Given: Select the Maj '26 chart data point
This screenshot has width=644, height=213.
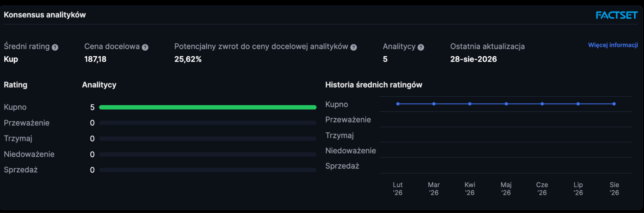Looking at the screenshot, I should (506, 104).
